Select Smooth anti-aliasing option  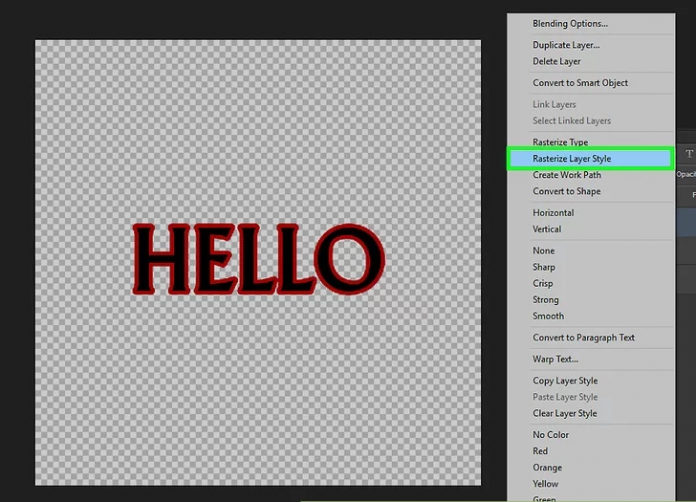point(548,316)
